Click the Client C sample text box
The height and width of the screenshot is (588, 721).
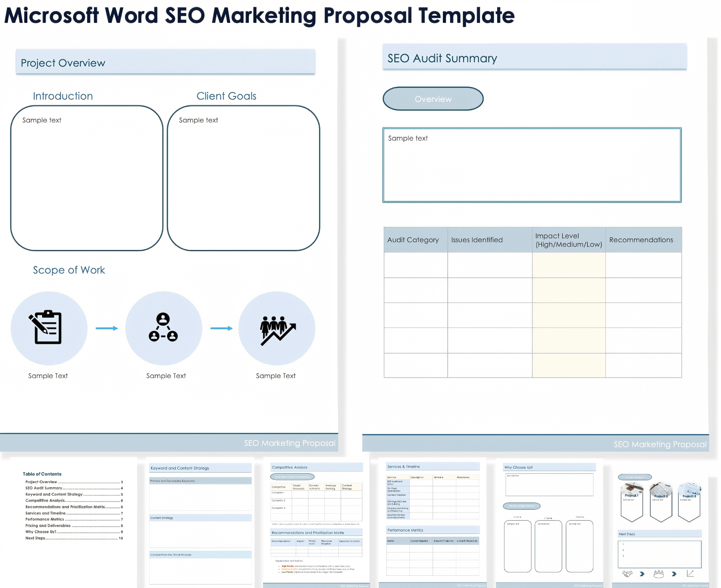point(579,546)
